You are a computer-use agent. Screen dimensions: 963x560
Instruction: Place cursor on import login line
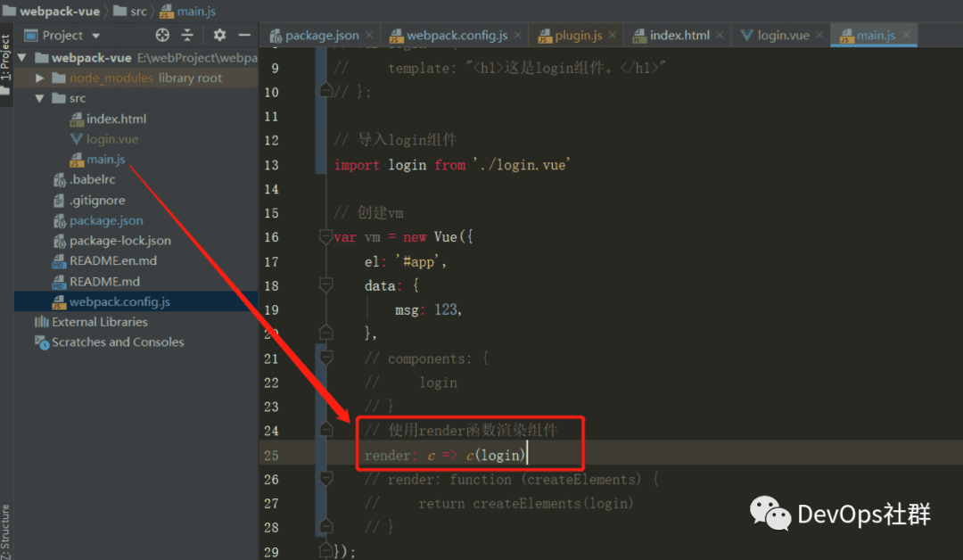452,165
